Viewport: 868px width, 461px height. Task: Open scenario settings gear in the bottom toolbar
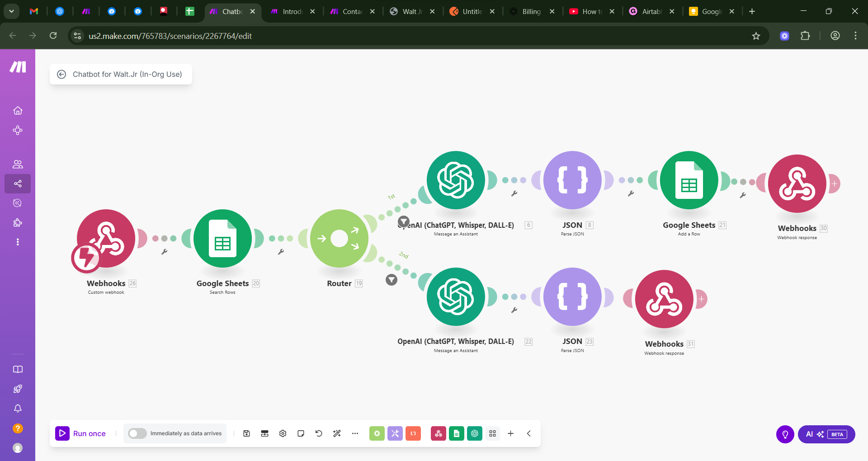point(283,433)
